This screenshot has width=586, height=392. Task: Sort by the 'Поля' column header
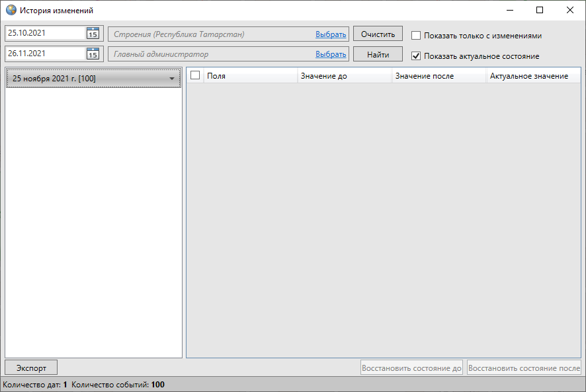(249, 76)
